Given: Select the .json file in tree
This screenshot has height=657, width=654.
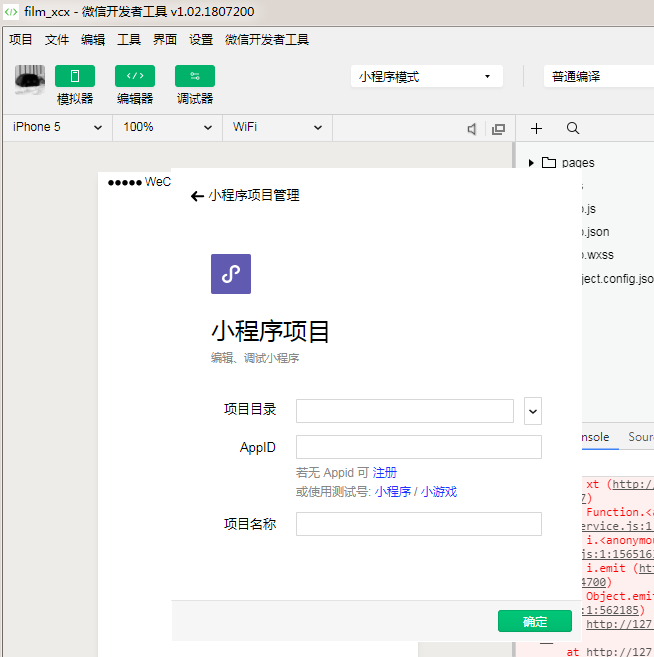Looking at the screenshot, I should click(596, 232).
